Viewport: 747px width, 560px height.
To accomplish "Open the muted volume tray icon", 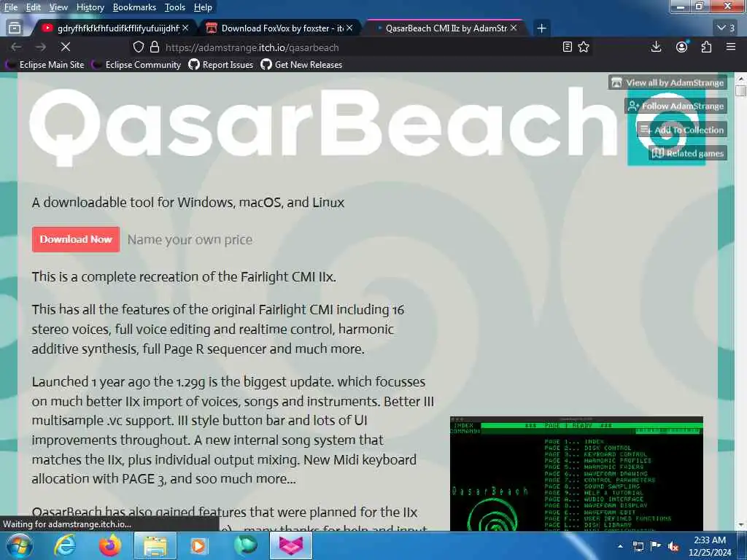I will click(x=673, y=546).
